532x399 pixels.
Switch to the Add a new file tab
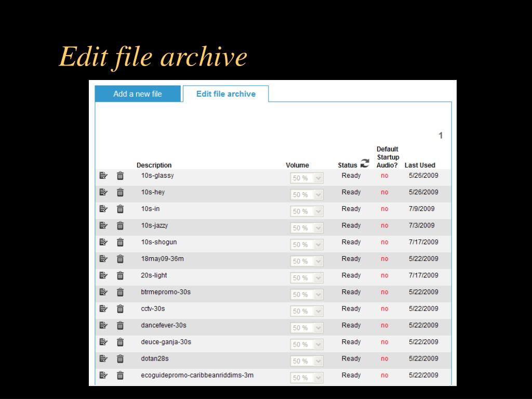(138, 94)
